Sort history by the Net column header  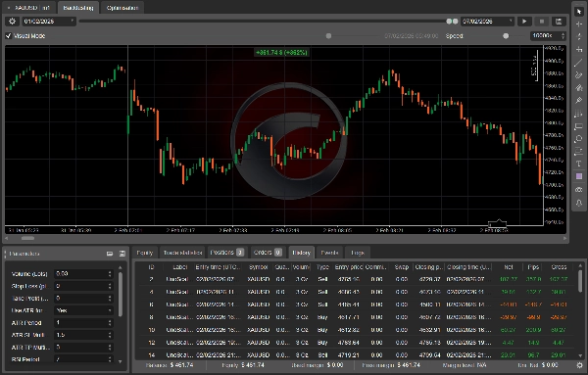coord(508,267)
